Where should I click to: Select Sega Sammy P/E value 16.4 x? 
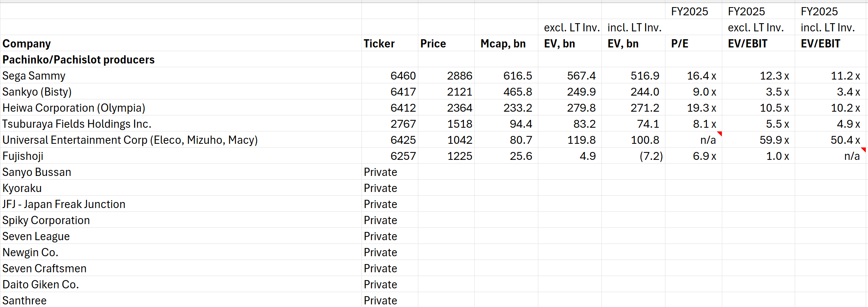pos(693,75)
